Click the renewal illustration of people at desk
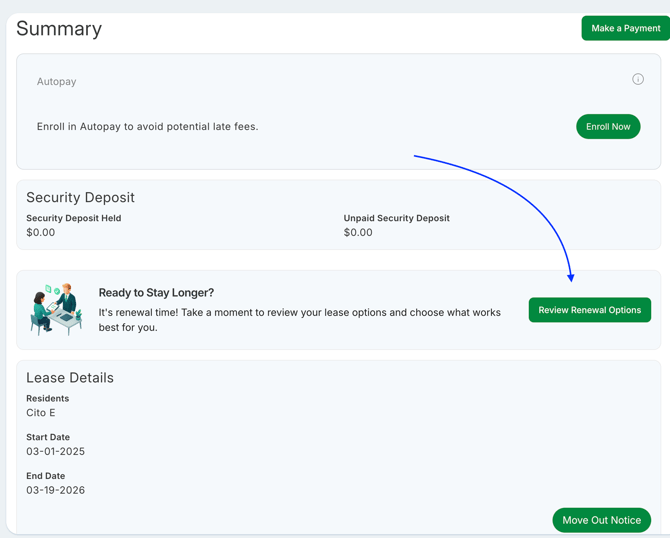 coord(56,309)
